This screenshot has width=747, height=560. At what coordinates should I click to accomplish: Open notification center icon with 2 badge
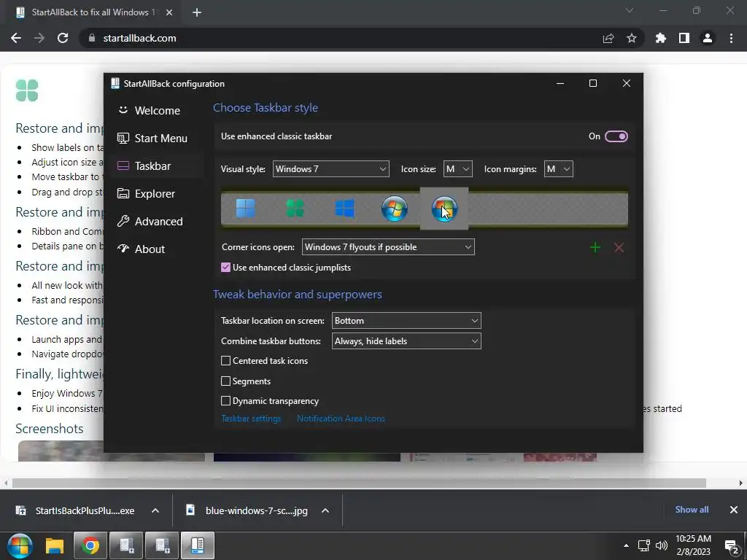click(731, 545)
